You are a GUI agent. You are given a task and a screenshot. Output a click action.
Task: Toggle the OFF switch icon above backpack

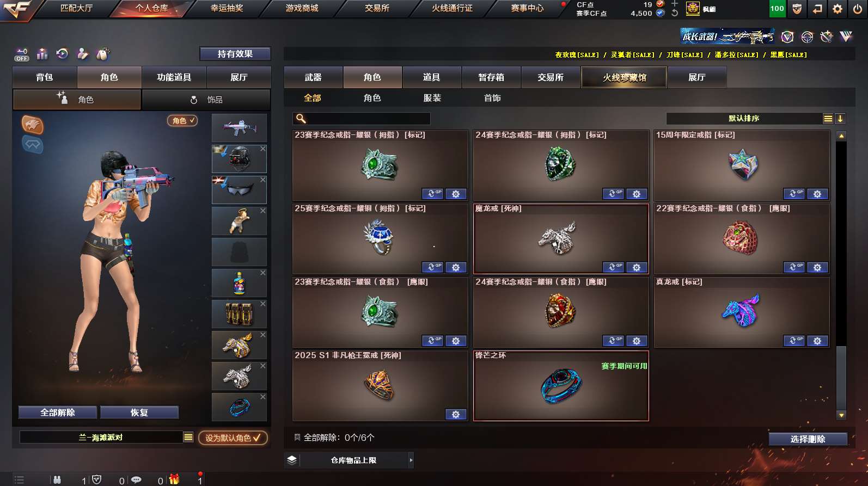point(22,54)
